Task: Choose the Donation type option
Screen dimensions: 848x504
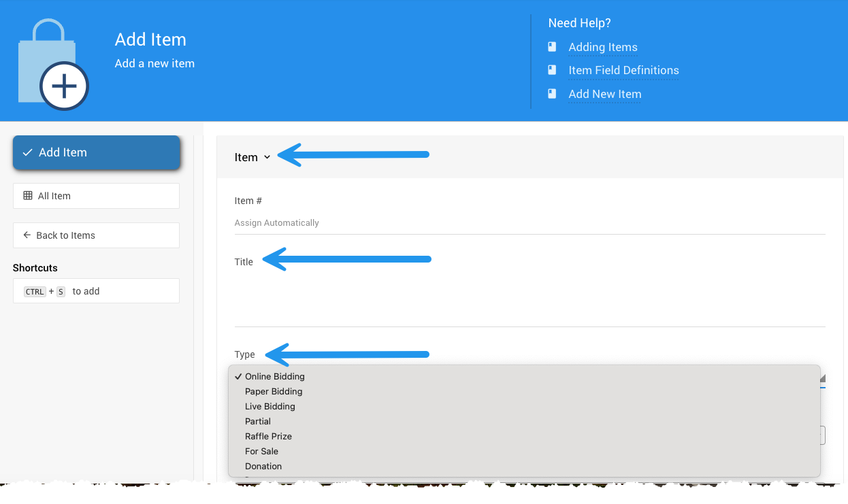Action: 263,466
